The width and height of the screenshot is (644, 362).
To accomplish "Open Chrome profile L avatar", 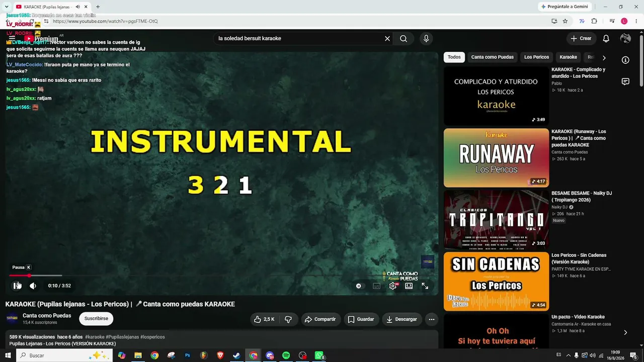I will click(x=624, y=21).
